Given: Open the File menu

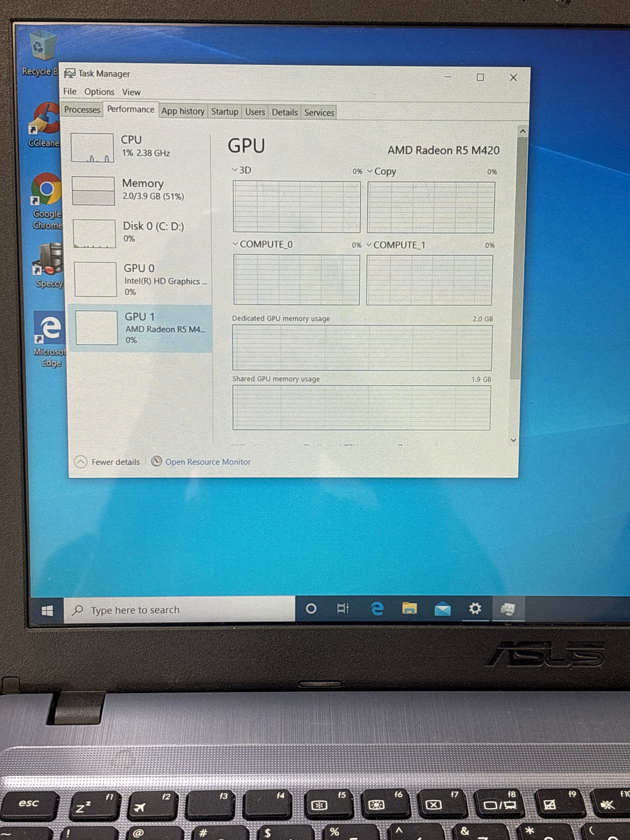Looking at the screenshot, I should pyautogui.click(x=70, y=92).
